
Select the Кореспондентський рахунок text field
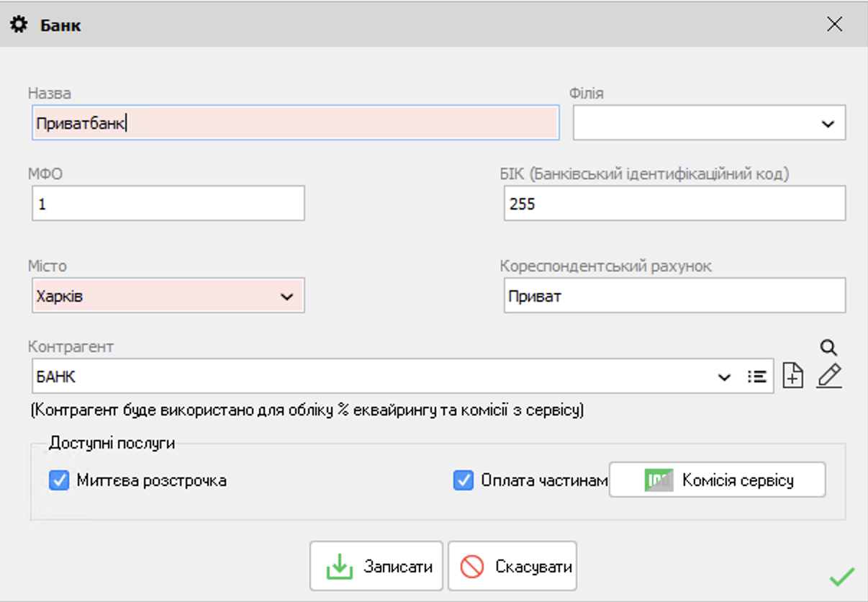click(x=674, y=296)
